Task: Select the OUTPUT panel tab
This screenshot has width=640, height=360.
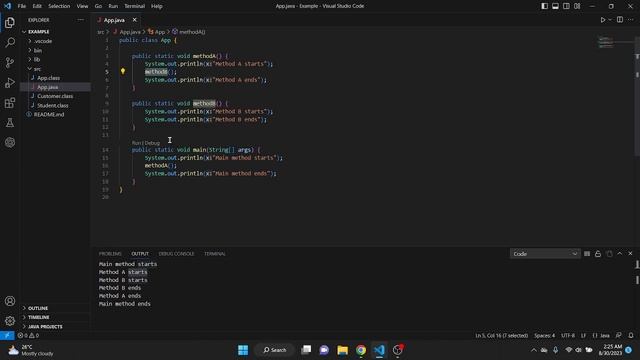Action: click(x=140, y=253)
